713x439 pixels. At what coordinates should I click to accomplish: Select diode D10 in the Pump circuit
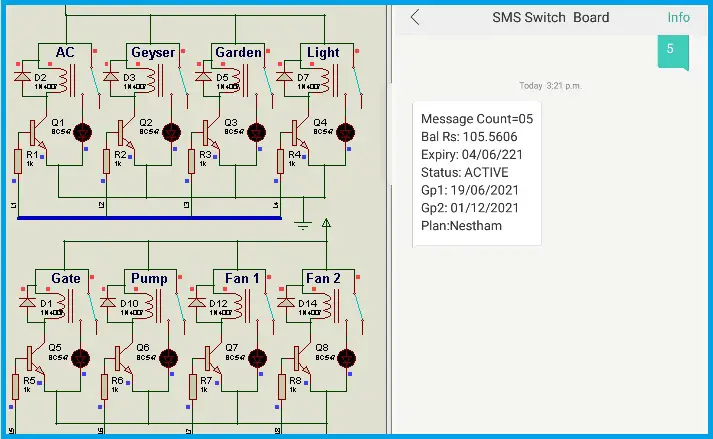click(x=108, y=303)
